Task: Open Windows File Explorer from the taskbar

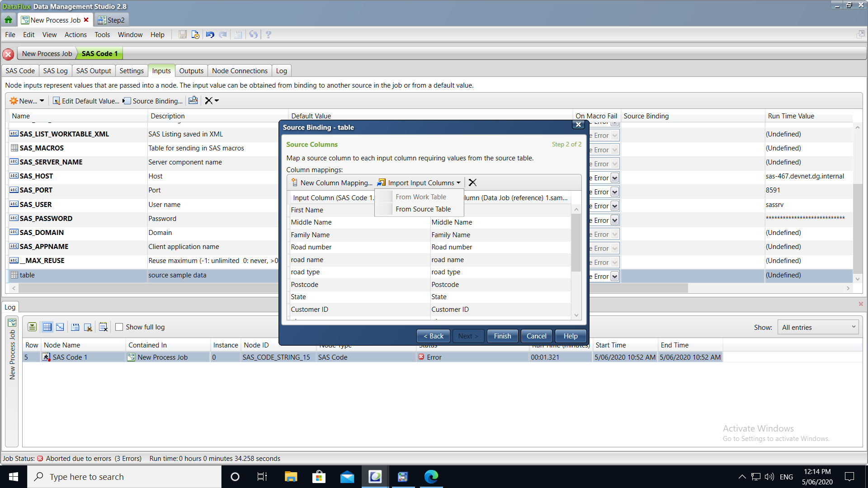Action: [291, 477]
